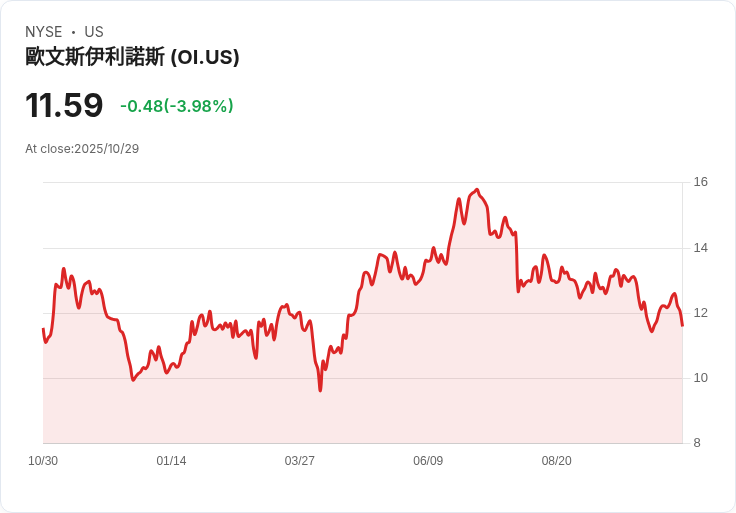Viewport: 736px width, 513px height.
Task: Click the rightmost end of the price line
Action: coord(682,325)
